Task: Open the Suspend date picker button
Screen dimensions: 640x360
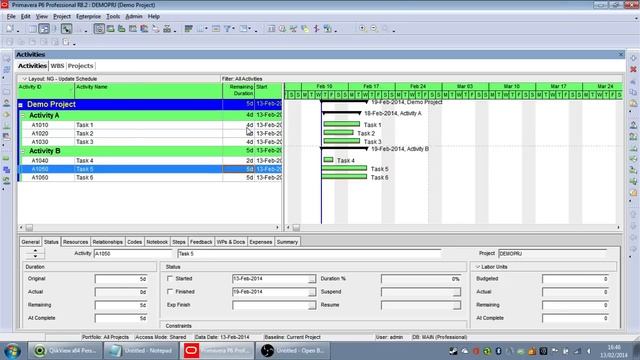Action: [457, 292]
